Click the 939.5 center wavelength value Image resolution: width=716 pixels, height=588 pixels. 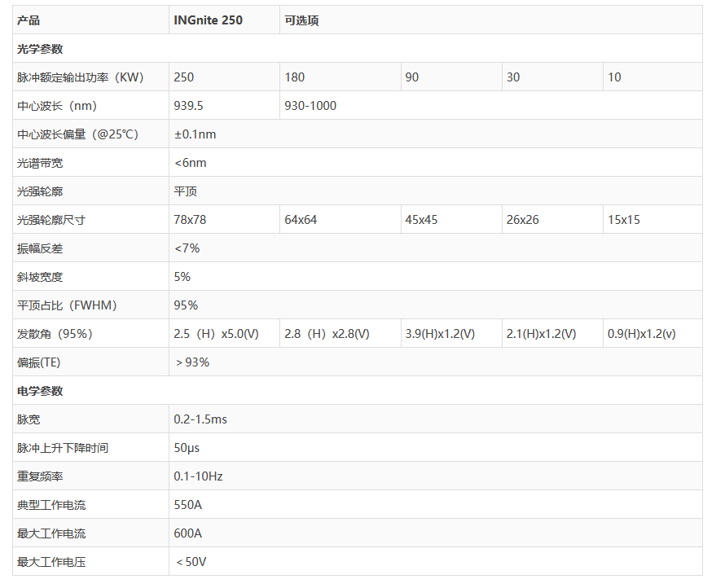coord(189,106)
